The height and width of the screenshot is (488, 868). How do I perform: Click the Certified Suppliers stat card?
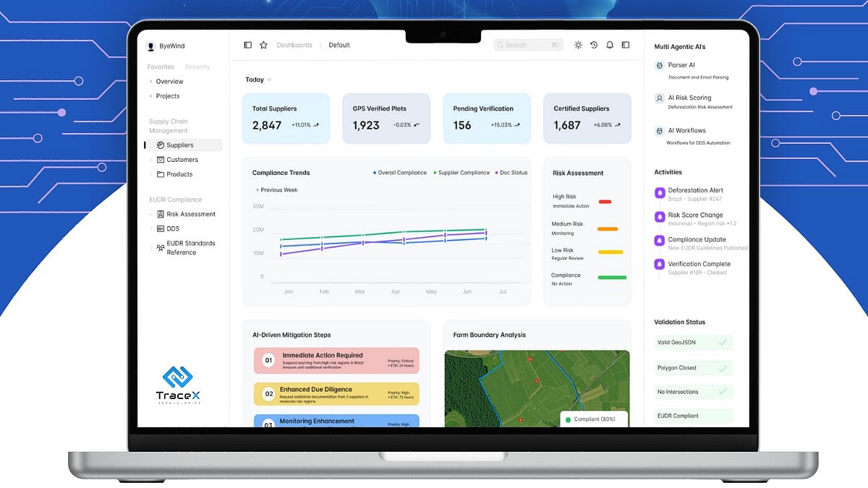(587, 119)
